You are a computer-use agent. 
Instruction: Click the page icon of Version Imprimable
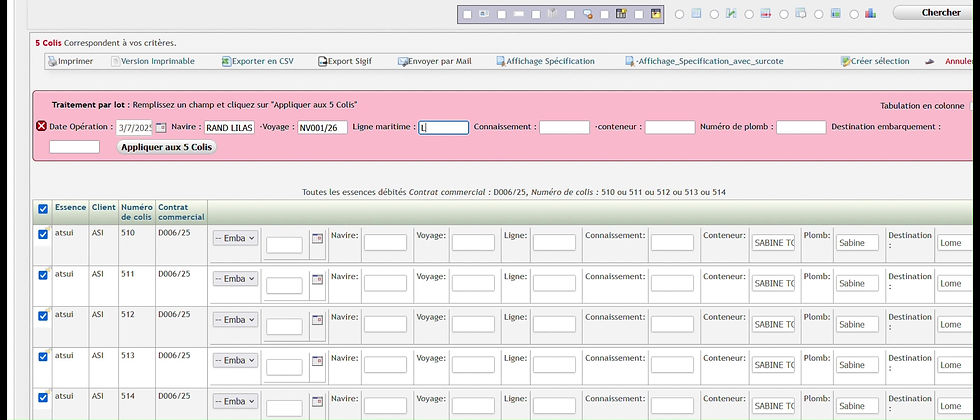tap(115, 61)
